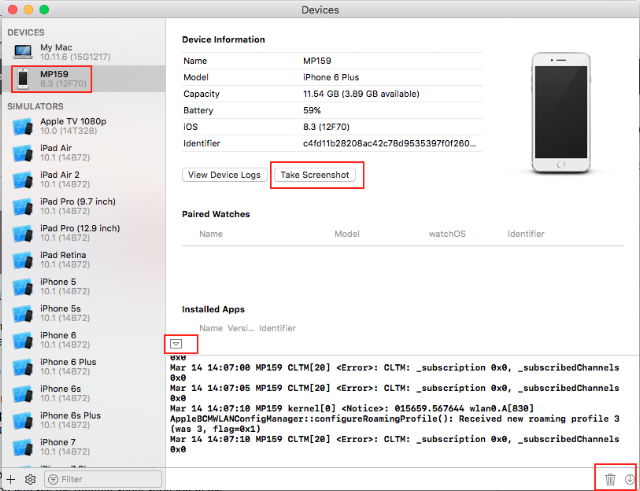Click the iOS value 8.3 (12F70)
Image resolution: width=640 pixels, height=491 pixels.
click(326, 127)
